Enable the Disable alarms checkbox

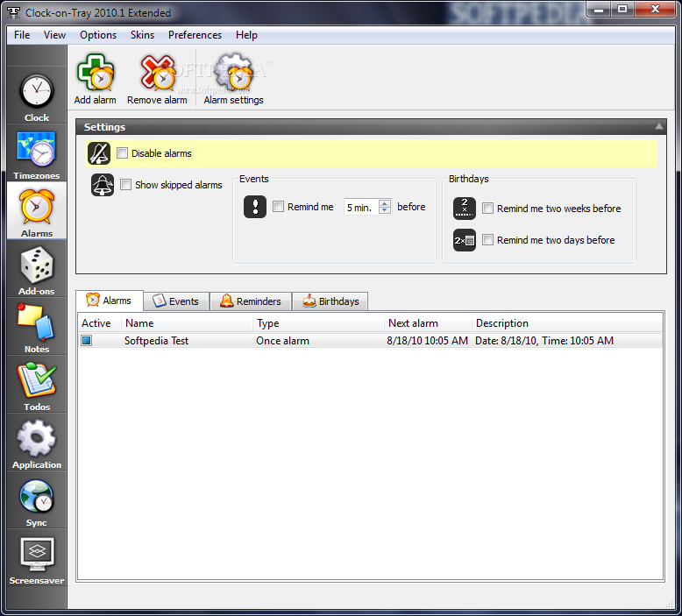(x=122, y=153)
